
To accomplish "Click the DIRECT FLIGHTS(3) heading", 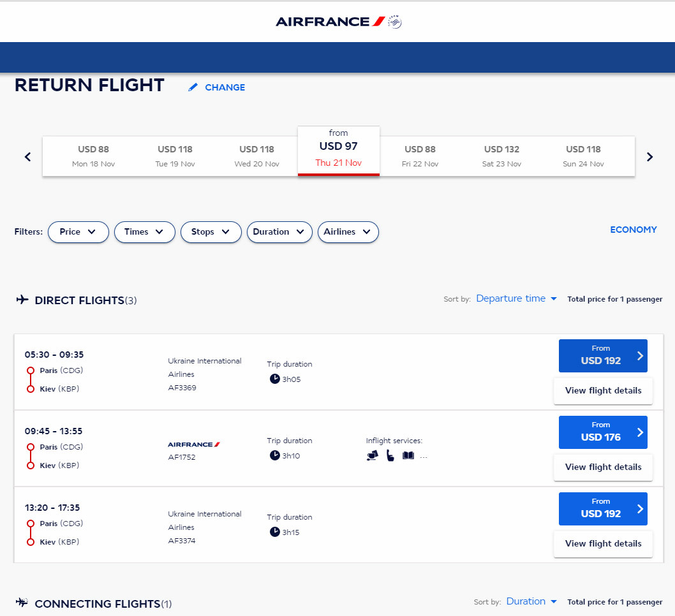I will [x=85, y=300].
